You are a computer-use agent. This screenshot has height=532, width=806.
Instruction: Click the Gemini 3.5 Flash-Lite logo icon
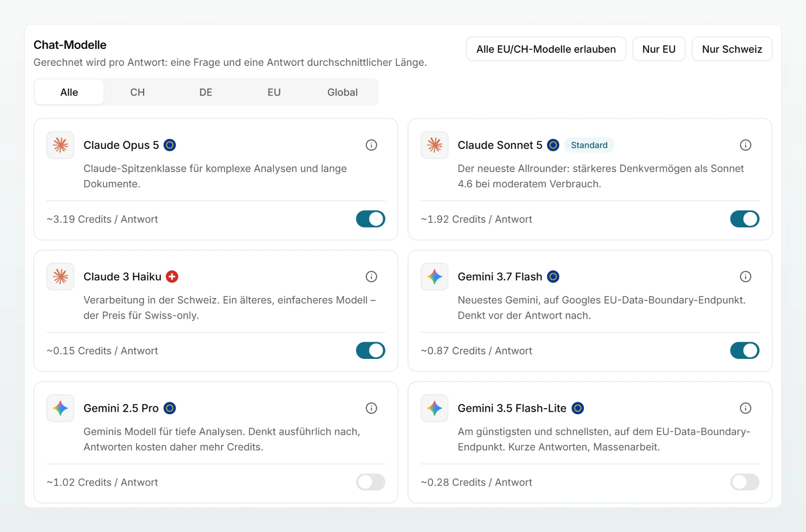point(435,408)
